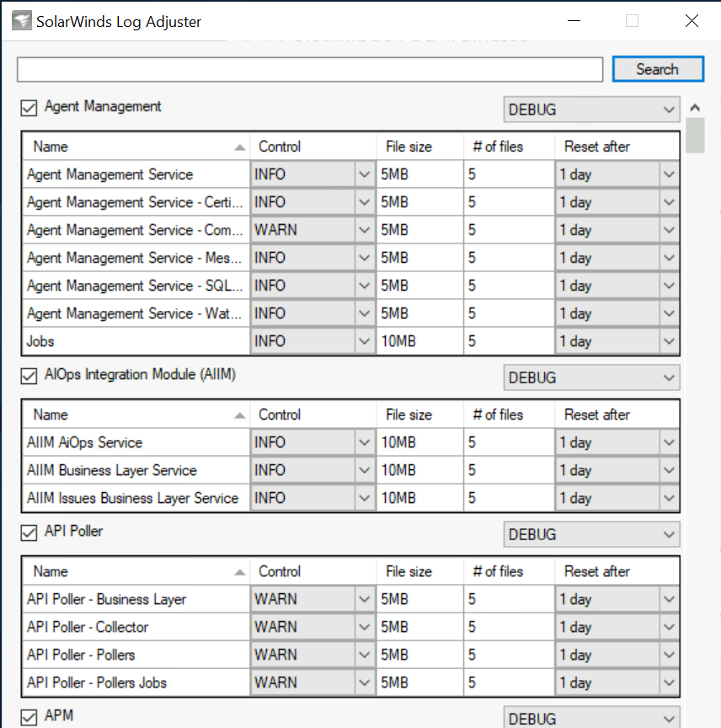721x728 pixels.
Task: Open Control dropdown for API Poller - Collector
Action: coord(312,627)
